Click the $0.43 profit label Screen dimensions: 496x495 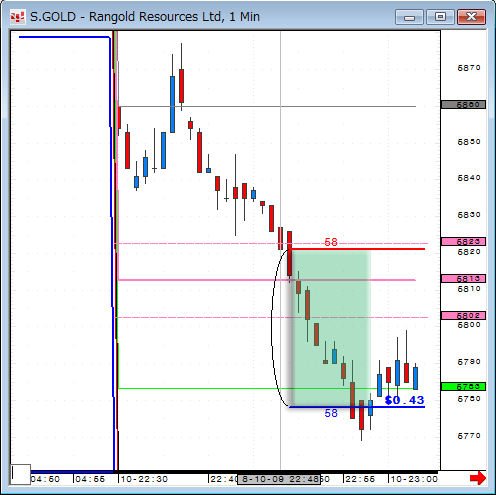click(x=404, y=400)
